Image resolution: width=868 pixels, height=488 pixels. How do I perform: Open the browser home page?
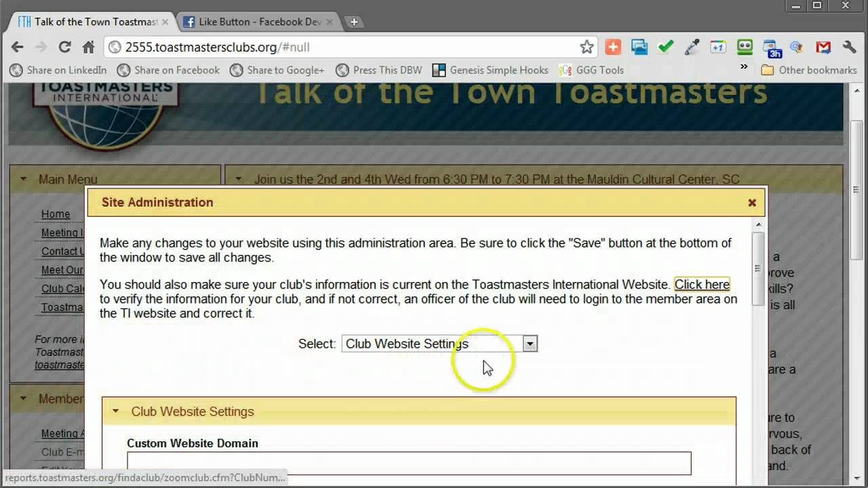(88, 47)
